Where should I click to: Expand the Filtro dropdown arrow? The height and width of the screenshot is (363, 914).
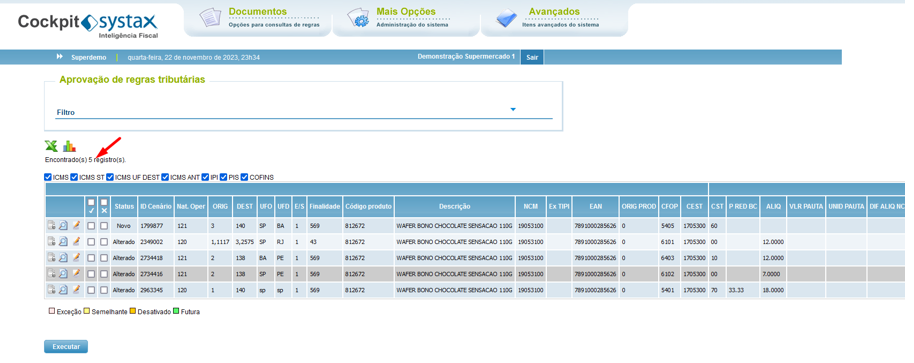click(x=513, y=109)
